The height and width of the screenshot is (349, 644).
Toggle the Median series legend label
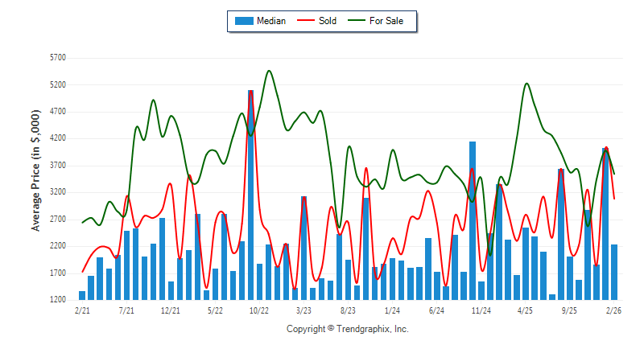pyautogui.click(x=270, y=21)
